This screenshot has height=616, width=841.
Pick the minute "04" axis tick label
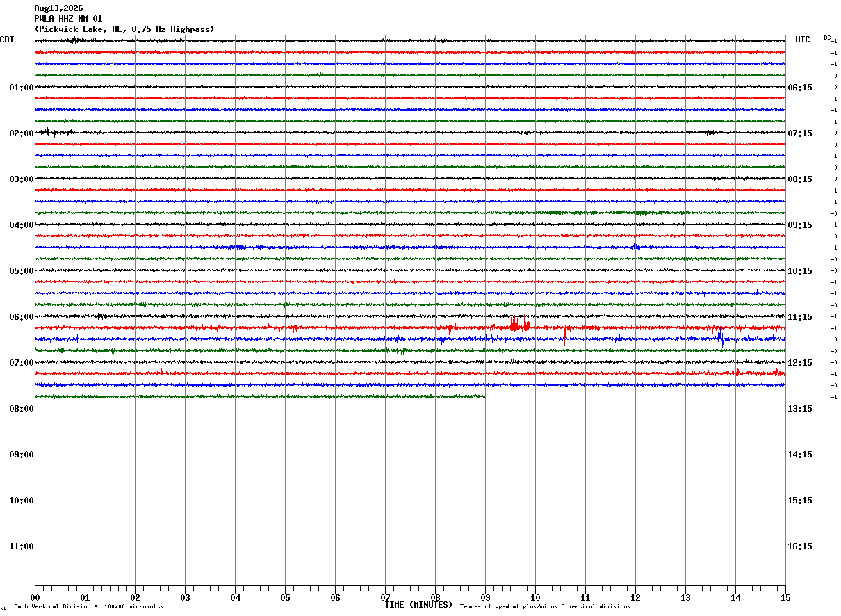[235, 598]
